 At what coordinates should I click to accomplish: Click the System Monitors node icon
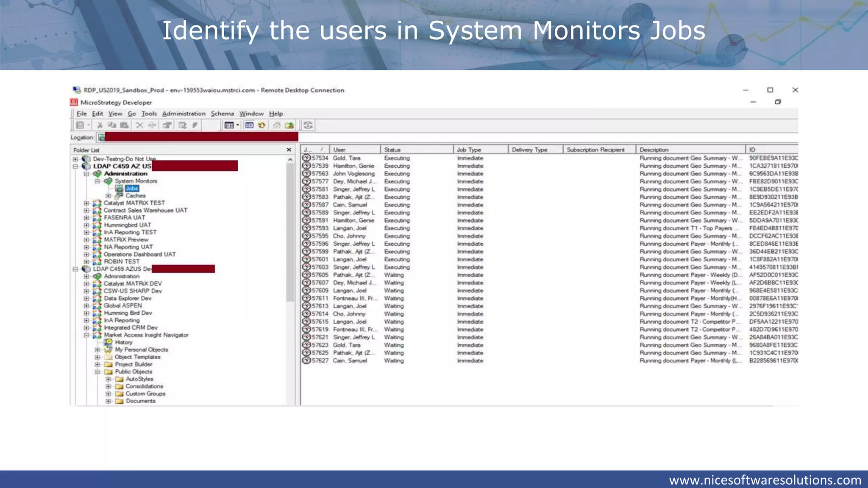tap(108, 181)
